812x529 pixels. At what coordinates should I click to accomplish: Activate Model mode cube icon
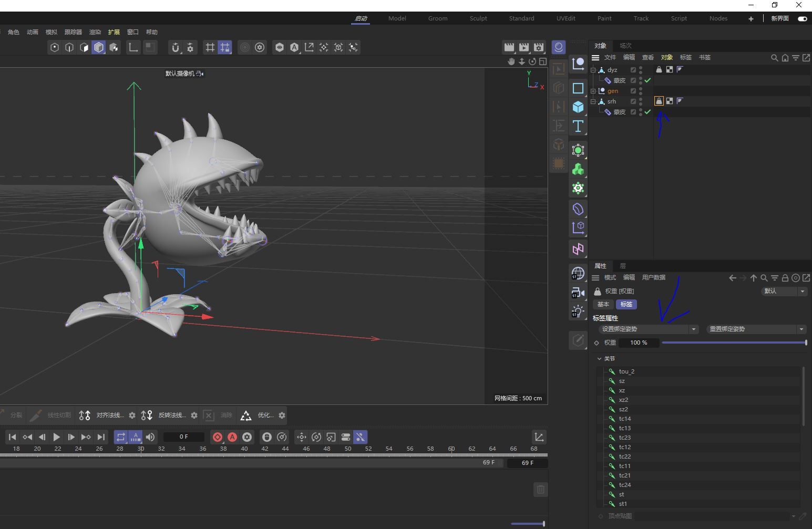pyautogui.click(x=99, y=47)
